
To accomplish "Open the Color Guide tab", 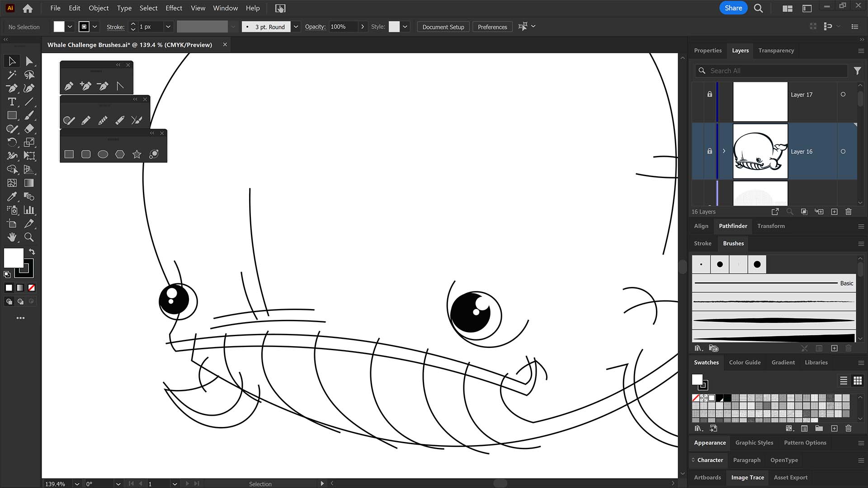I will click(x=745, y=362).
